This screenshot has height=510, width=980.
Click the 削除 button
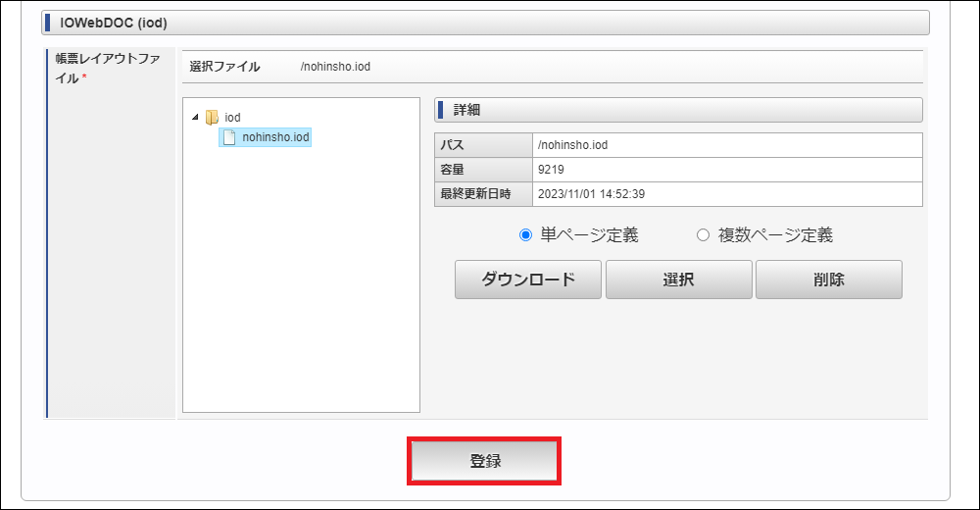829,280
